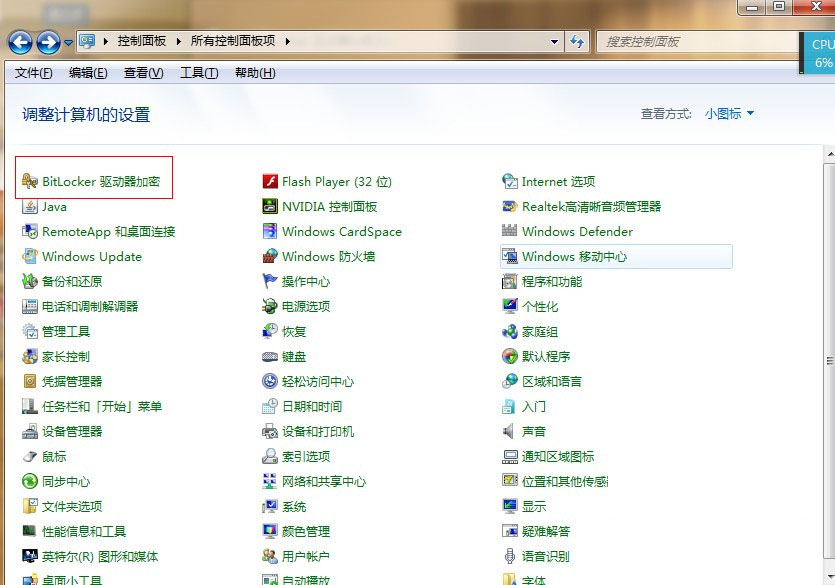Open Flash Player (32 位) icon
Image resolution: width=835 pixels, height=585 pixels.
coord(270,182)
